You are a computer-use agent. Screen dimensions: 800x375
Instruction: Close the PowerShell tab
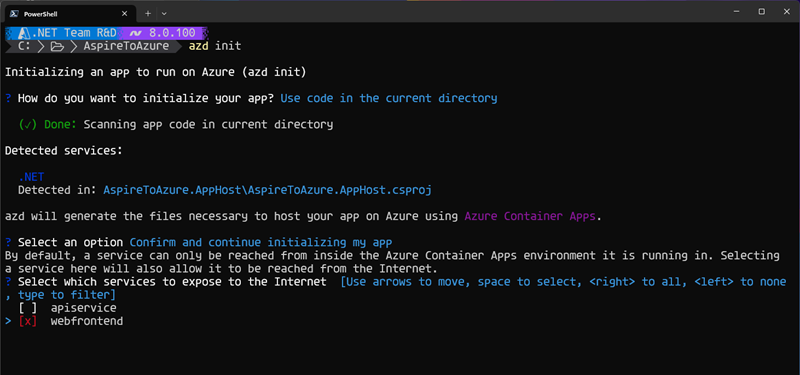click(x=125, y=14)
